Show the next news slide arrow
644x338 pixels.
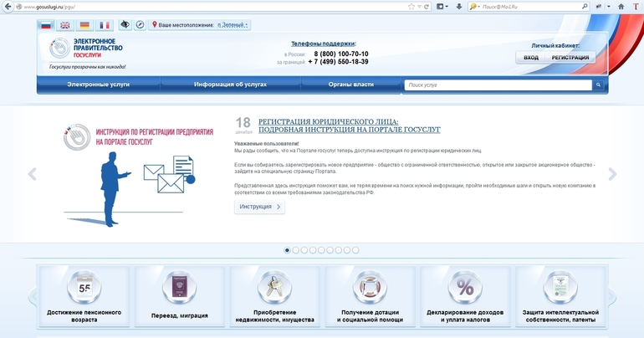612,174
